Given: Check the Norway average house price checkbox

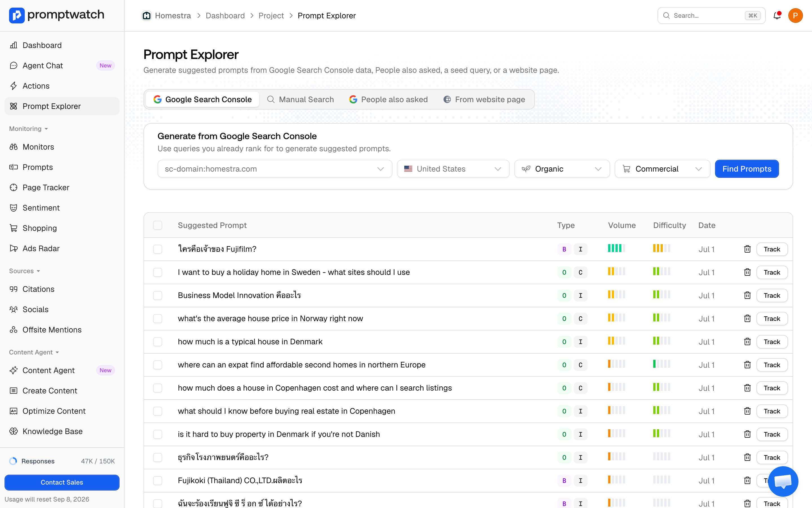Looking at the screenshot, I should [157, 319].
